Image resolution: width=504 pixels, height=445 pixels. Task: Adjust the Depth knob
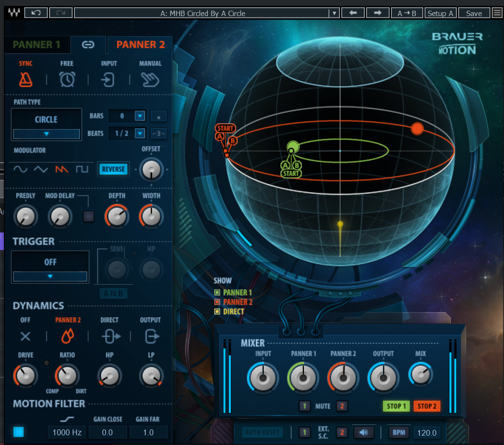[117, 216]
